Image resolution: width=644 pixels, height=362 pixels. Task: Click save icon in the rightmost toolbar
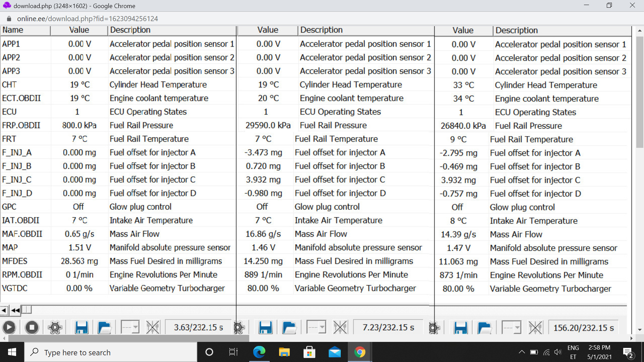461,327
